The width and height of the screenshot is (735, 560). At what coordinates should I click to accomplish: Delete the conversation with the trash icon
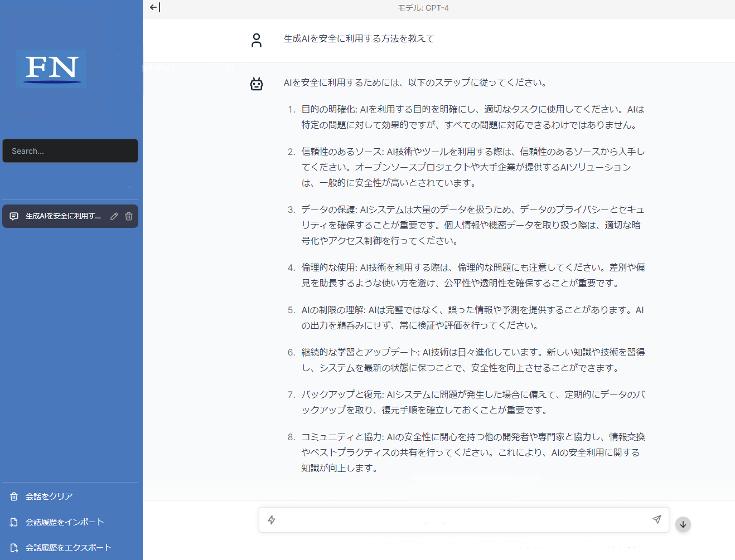[x=129, y=216]
